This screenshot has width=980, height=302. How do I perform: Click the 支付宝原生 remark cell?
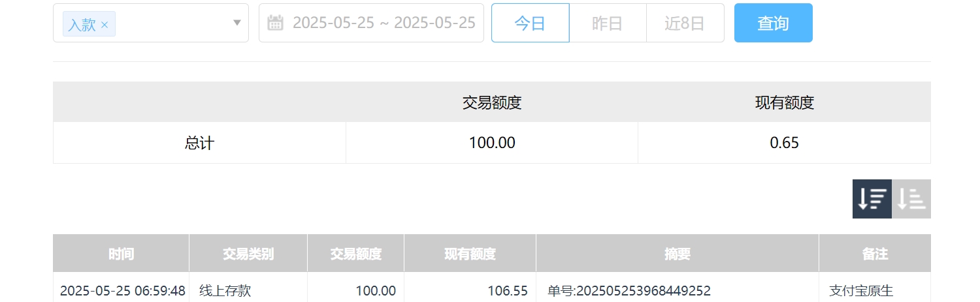[x=860, y=291]
